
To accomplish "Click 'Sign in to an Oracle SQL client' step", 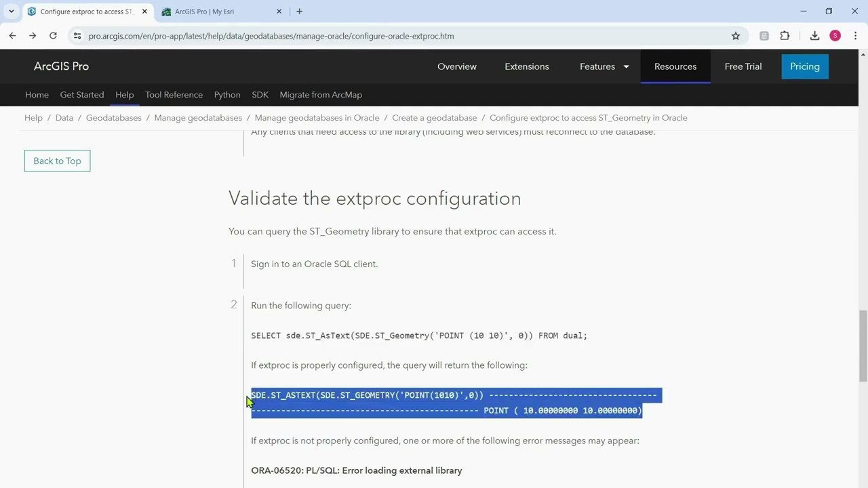I will [315, 264].
